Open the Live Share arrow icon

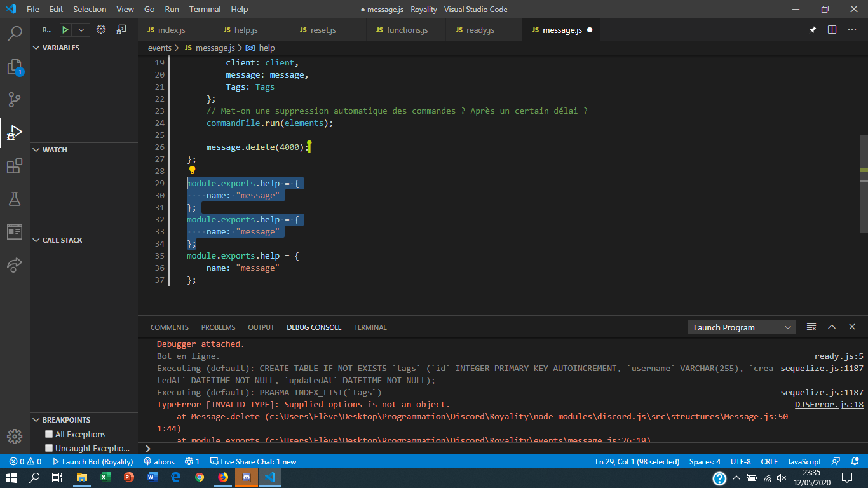tap(15, 264)
